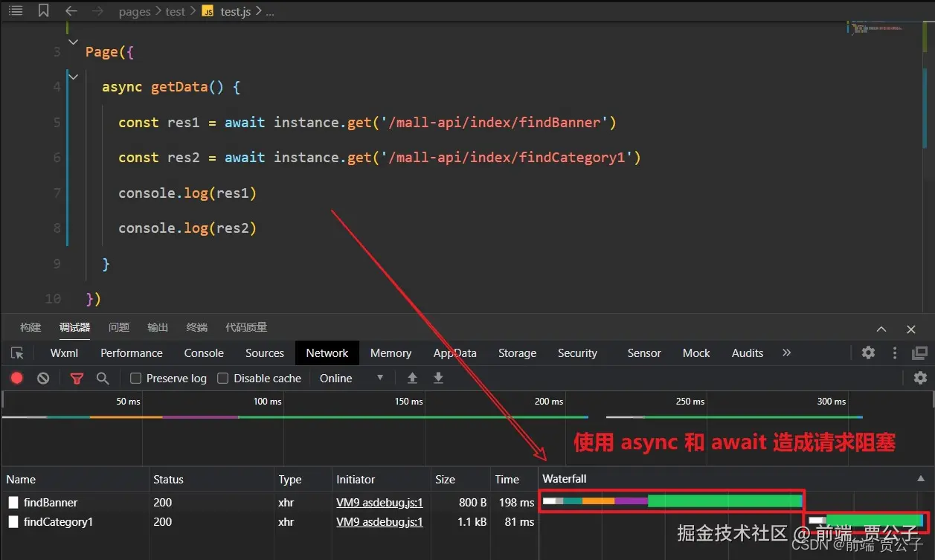Click findBanner waterfall timing bar
Viewport: 935px width, 560px height.
pos(672,501)
